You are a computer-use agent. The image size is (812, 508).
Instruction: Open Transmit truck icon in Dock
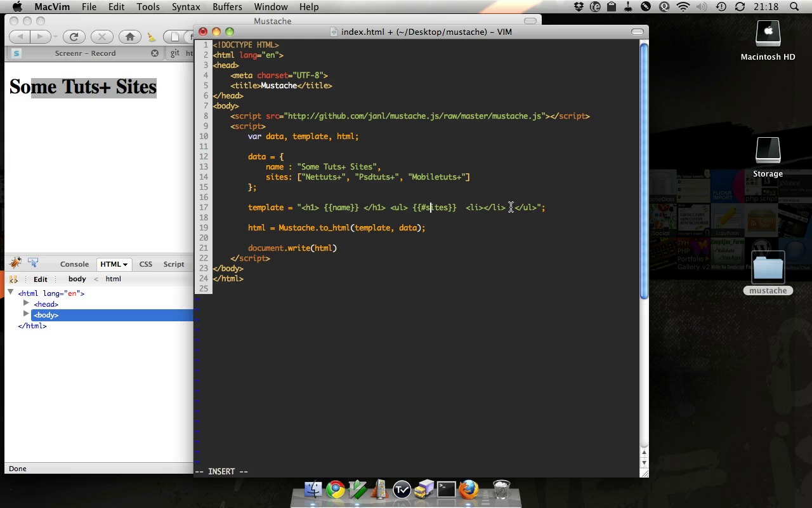click(x=424, y=489)
